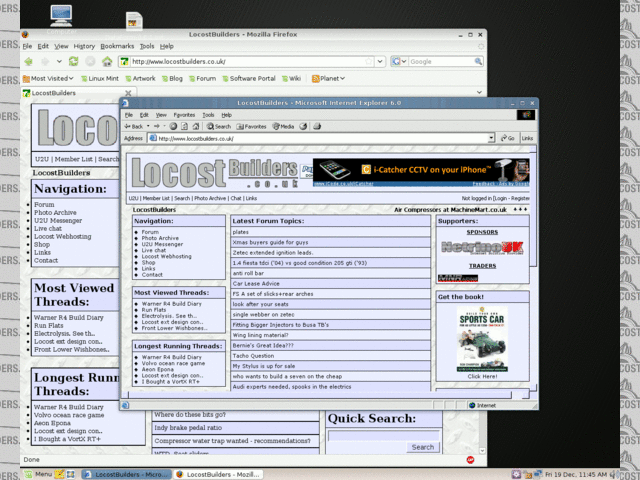This screenshot has width=640, height=480.
Task: Open the Computer desktop icon
Action: tap(61, 16)
